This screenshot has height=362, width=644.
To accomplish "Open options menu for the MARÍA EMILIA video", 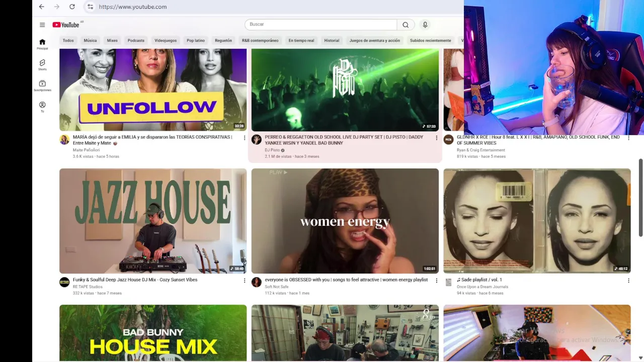I will tap(245, 138).
